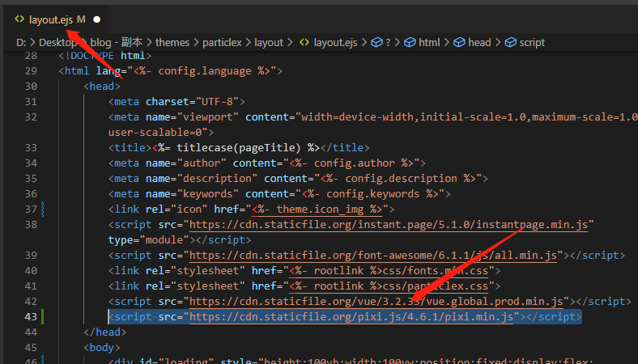The width and height of the screenshot is (638, 364).
Task: Click line number 45 in the gutter
Action: pos(31,347)
